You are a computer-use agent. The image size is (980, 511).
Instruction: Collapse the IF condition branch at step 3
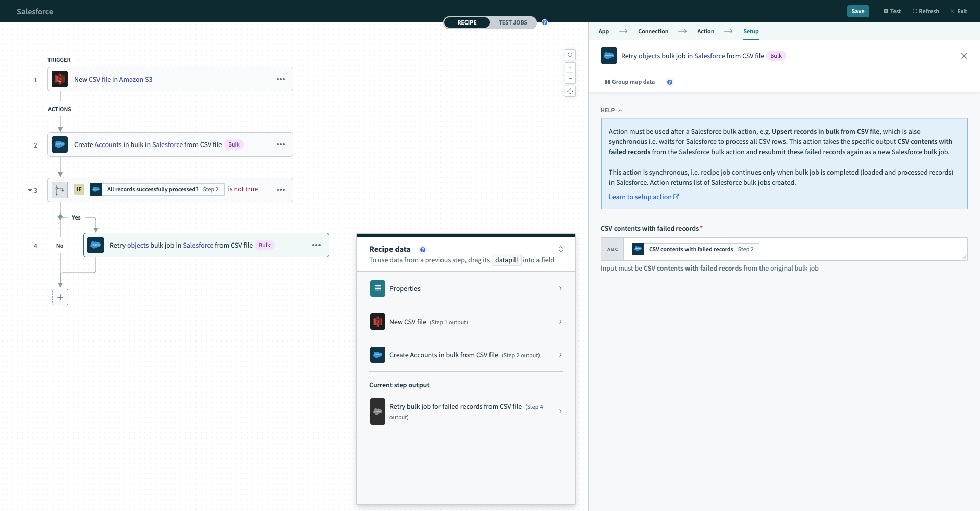29,190
